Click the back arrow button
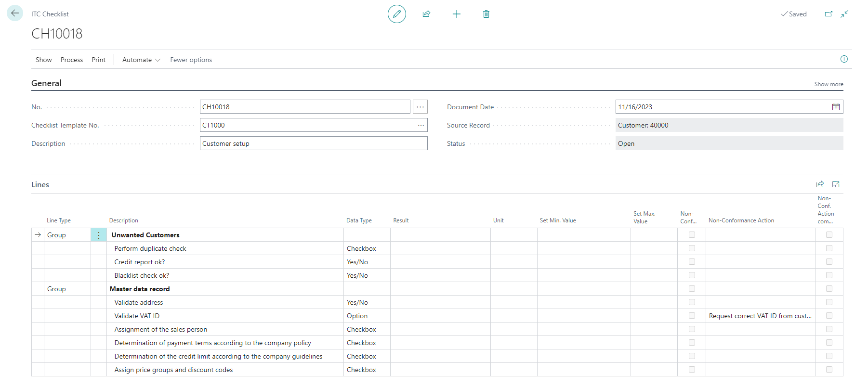This screenshot has height=387, width=868. pyautogui.click(x=15, y=13)
